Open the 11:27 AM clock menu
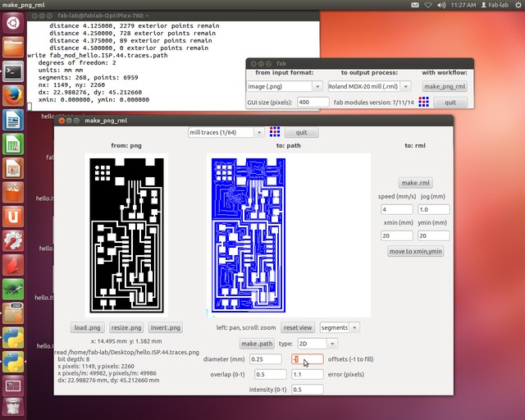Viewport: 525px width, 420px height. (x=463, y=5)
